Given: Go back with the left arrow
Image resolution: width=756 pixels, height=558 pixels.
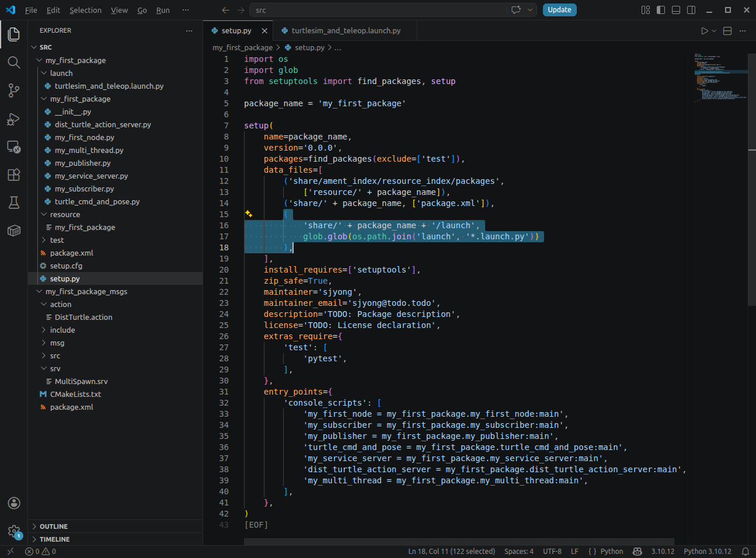Looking at the screenshot, I should (x=226, y=10).
